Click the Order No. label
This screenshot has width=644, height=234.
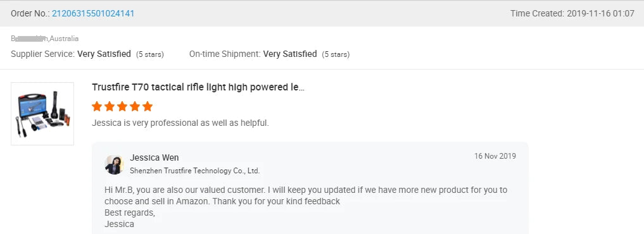pos(30,13)
